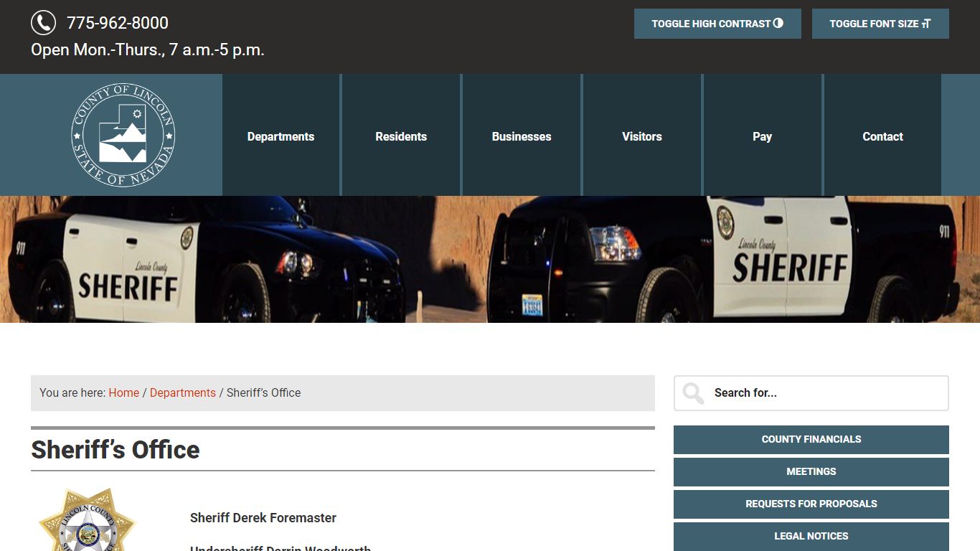Click the search magnifier icon
Screen dimensions: 980x551
point(693,393)
